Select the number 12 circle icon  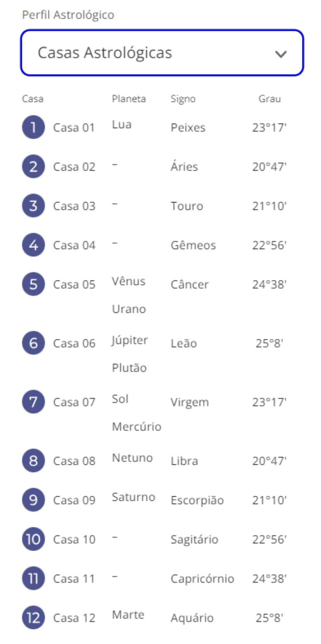click(x=33, y=618)
